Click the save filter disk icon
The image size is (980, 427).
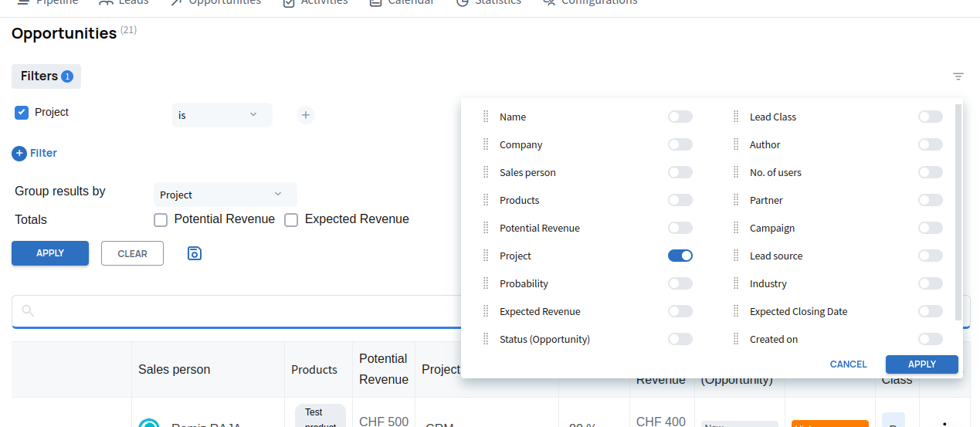195,253
